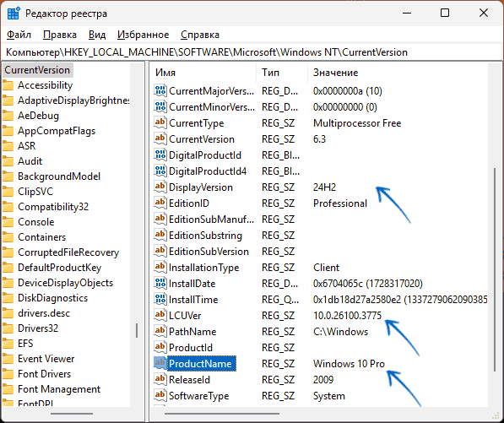Screen dimensions: 504x423
Task: Click the tree pane horizontal scrollbar
Action: pyautogui.click(x=72, y=414)
